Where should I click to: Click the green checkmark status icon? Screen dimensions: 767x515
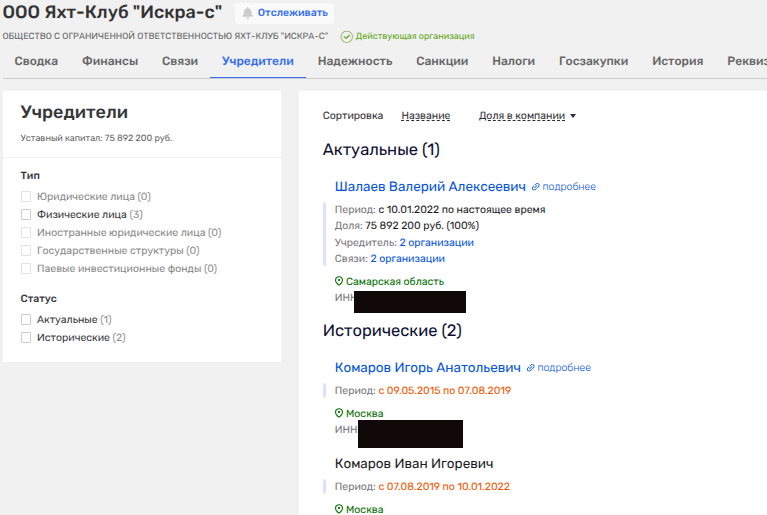coord(346,36)
